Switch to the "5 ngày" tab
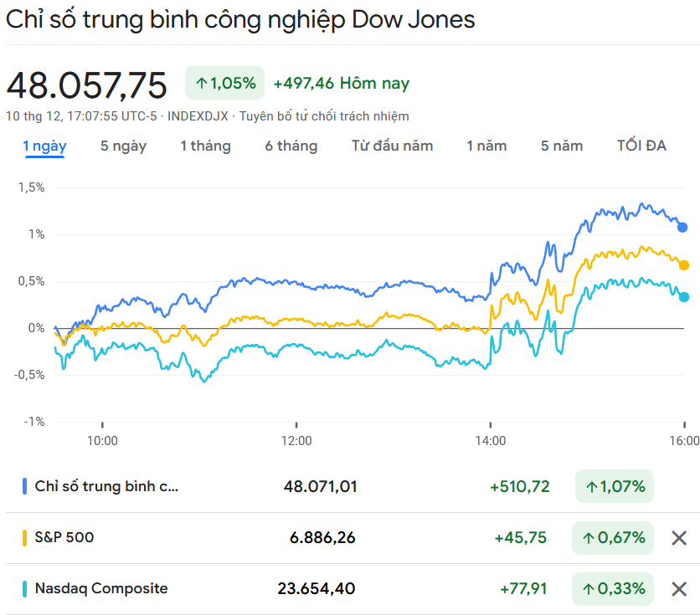This screenshot has height=615, width=700. click(123, 146)
